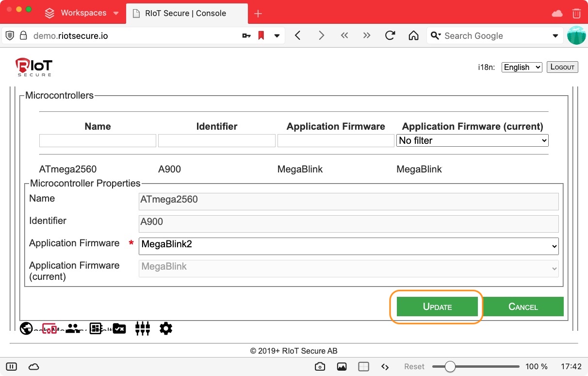Image resolution: width=588 pixels, height=376 pixels.
Task: Toggle the panel icon in status bar
Action: 12,367
